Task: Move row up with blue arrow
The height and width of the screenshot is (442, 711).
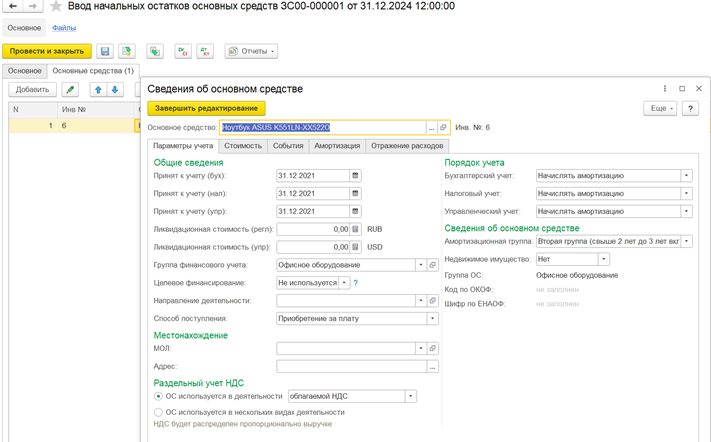Action: [x=98, y=90]
